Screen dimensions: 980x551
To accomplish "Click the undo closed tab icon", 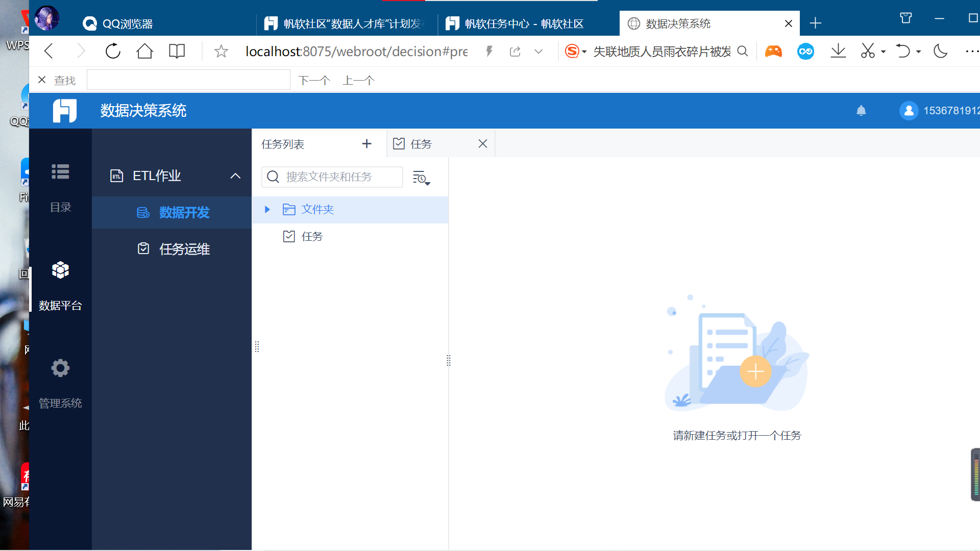I will (903, 51).
